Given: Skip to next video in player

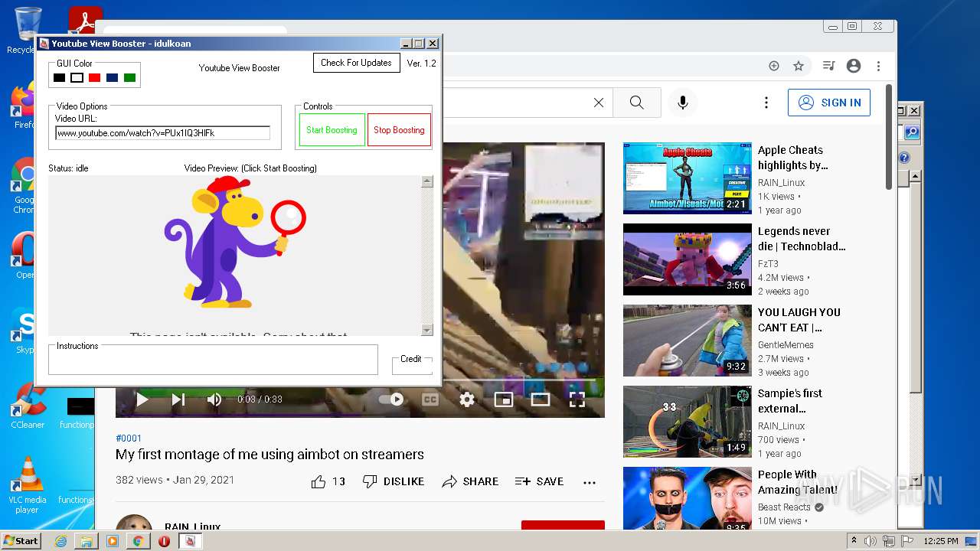Looking at the screenshot, I should (x=178, y=399).
